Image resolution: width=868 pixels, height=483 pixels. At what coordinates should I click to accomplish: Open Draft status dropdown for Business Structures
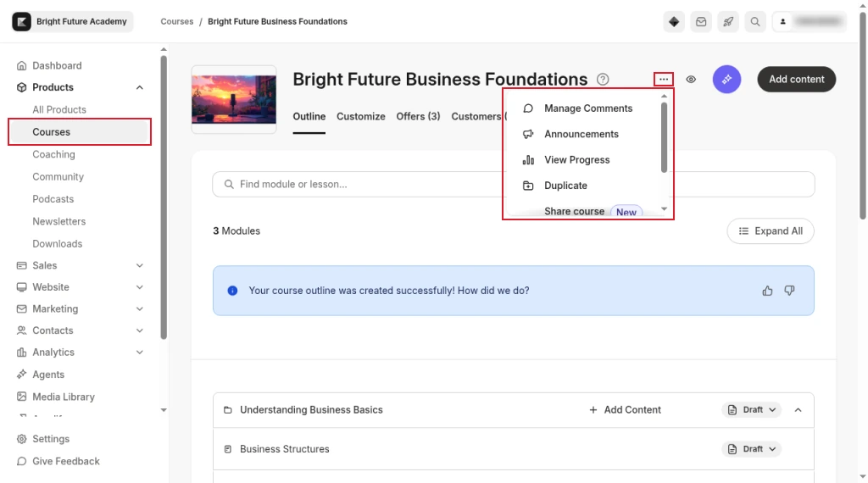[x=751, y=449]
